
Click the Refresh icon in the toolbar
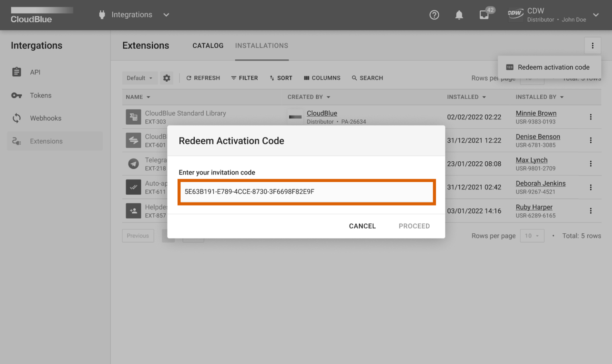click(x=189, y=78)
